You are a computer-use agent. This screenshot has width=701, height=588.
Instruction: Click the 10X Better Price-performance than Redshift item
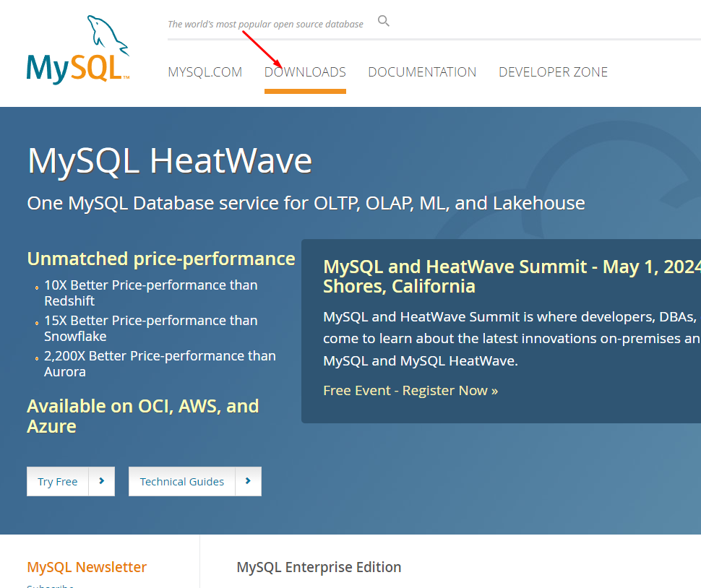tap(150, 293)
